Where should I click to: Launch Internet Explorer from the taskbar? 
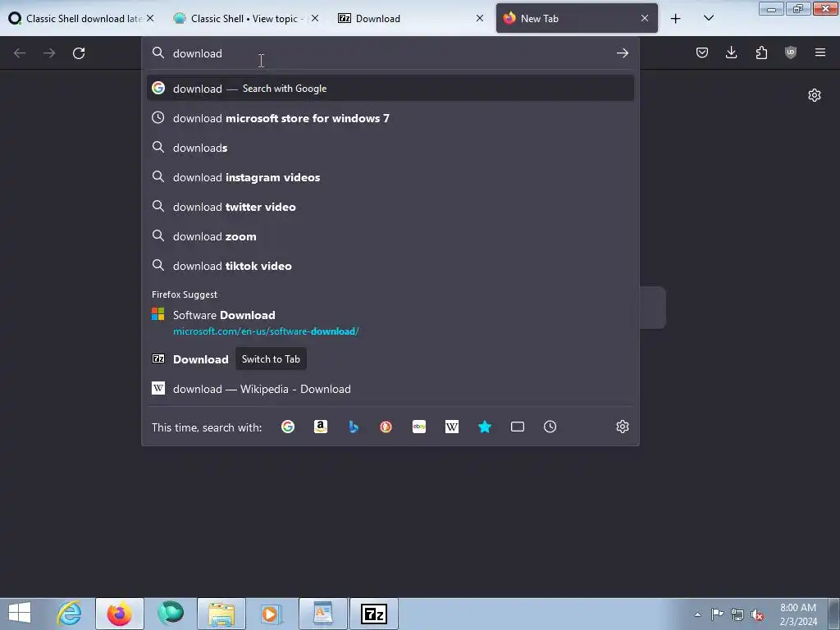69,613
